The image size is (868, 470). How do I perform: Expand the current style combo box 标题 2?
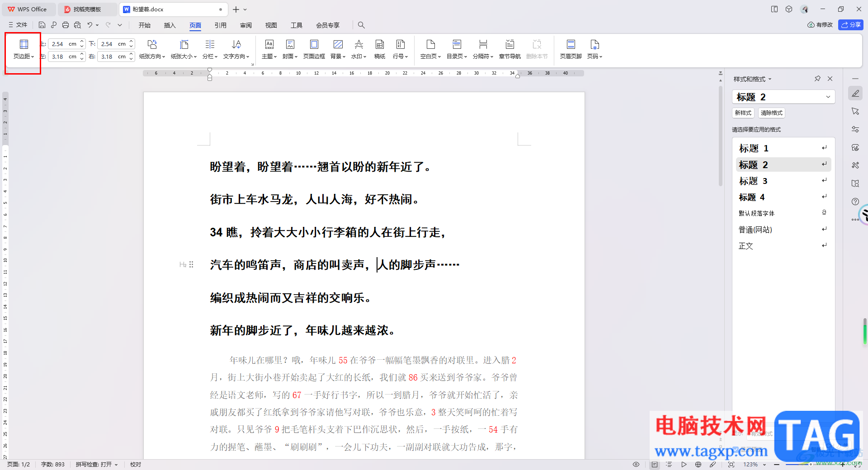click(x=828, y=97)
